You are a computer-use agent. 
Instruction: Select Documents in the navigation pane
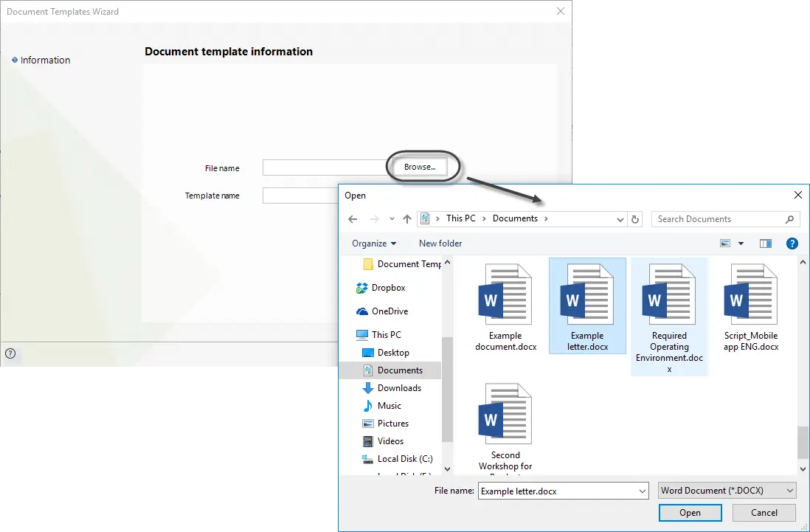click(x=390, y=370)
